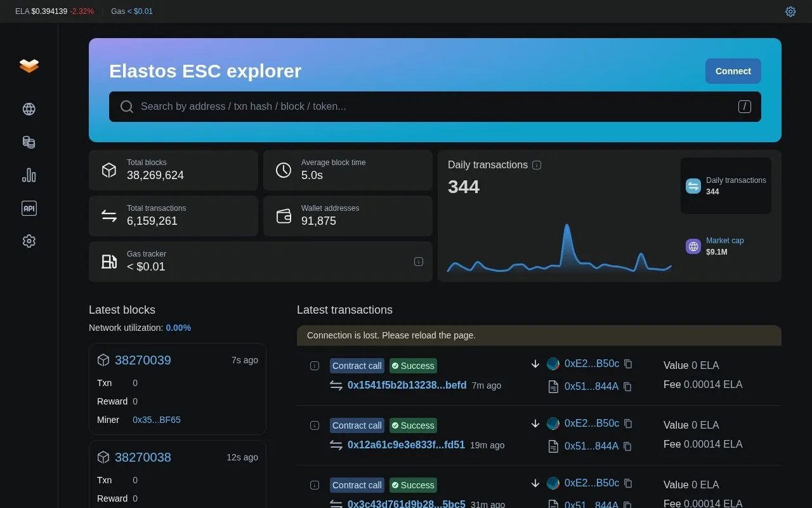Image resolution: width=812 pixels, height=508 pixels.
Task: Click the Total transactions arrows icon
Action: 109,216
